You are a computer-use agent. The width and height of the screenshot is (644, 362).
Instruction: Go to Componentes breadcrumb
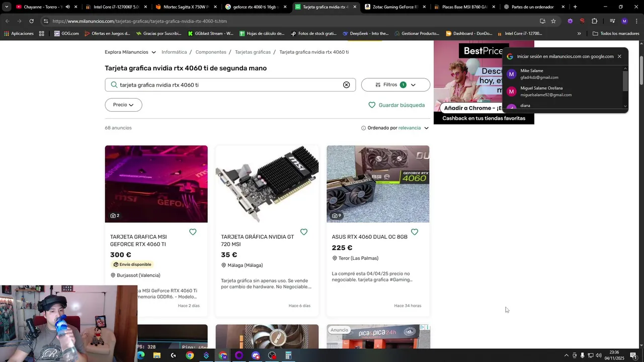[x=211, y=52]
